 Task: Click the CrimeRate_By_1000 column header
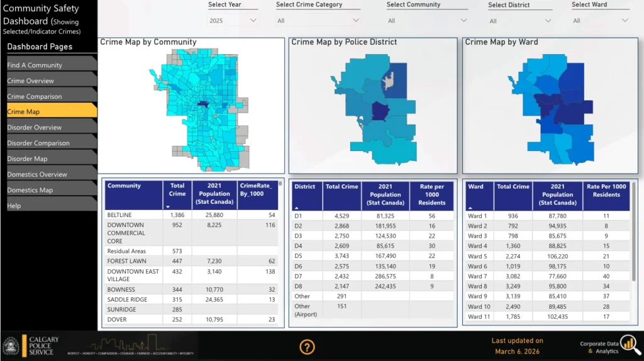[x=257, y=190]
